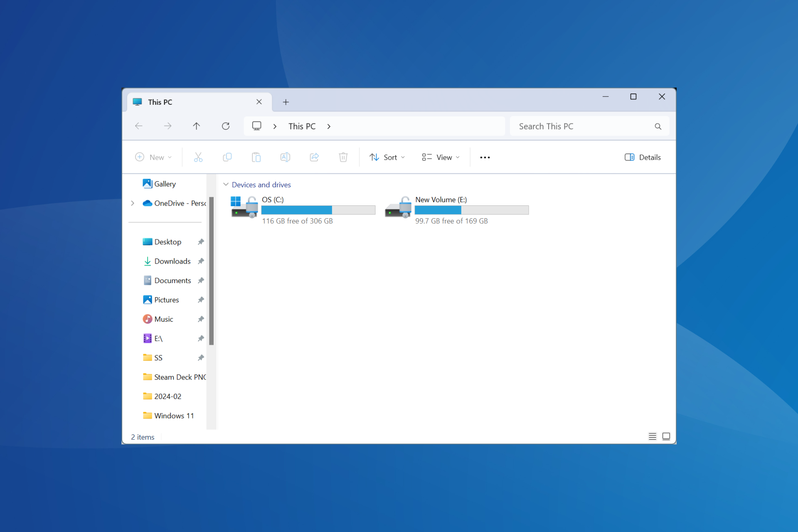Image resolution: width=798 pixels, height=532 pixels.
Task: Select the This PC tab
Action: pos(199,102)
